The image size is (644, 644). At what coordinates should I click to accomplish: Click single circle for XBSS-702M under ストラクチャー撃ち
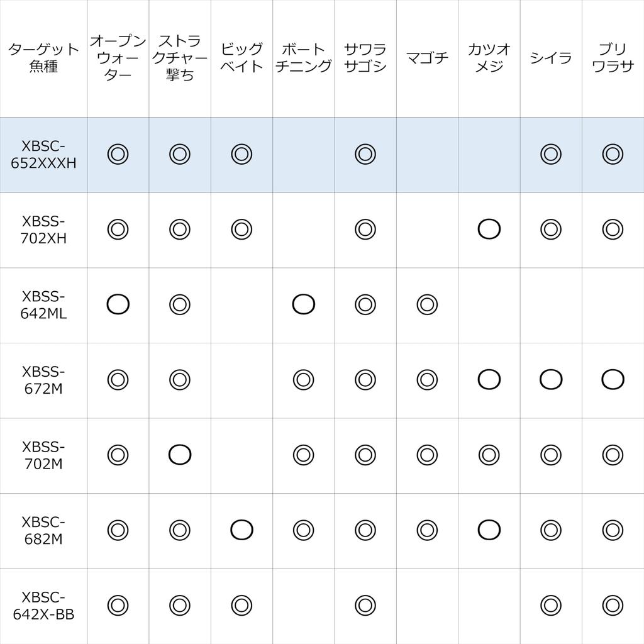180,455
